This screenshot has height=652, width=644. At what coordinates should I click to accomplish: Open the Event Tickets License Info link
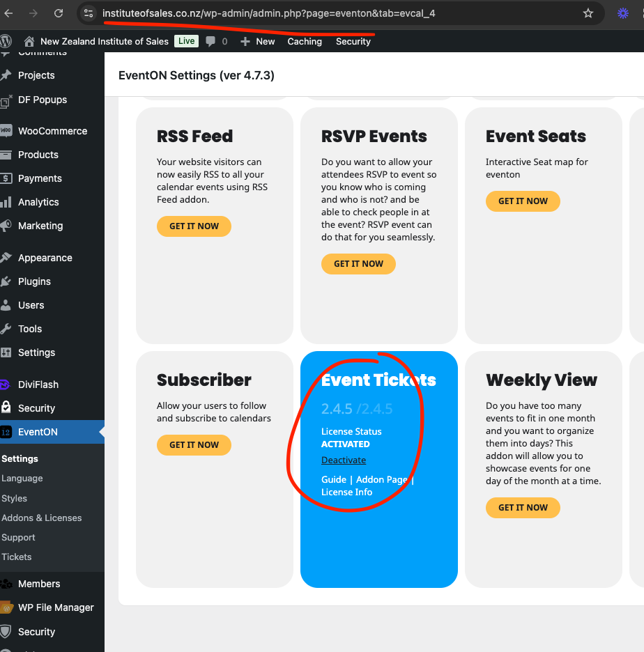coord(346,492)
